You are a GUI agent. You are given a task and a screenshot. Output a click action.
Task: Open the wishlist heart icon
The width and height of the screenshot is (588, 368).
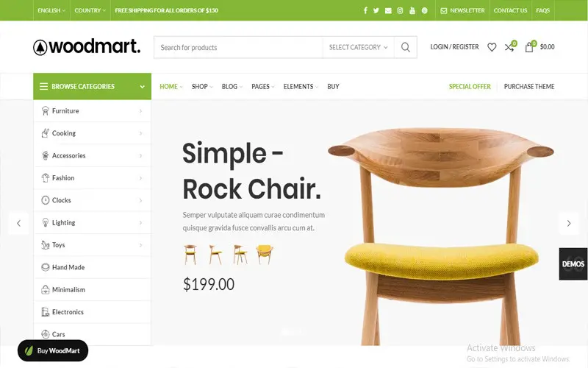click(492, 47)
